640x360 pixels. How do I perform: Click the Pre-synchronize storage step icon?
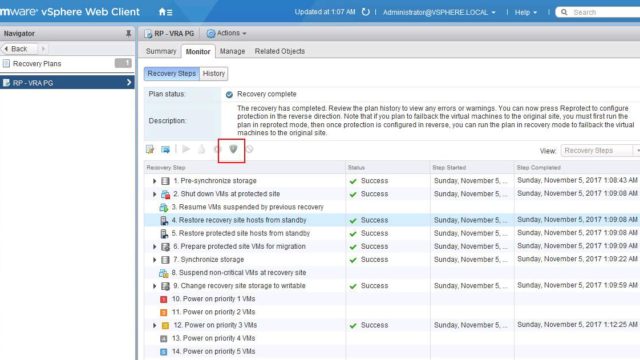(165, 181)
